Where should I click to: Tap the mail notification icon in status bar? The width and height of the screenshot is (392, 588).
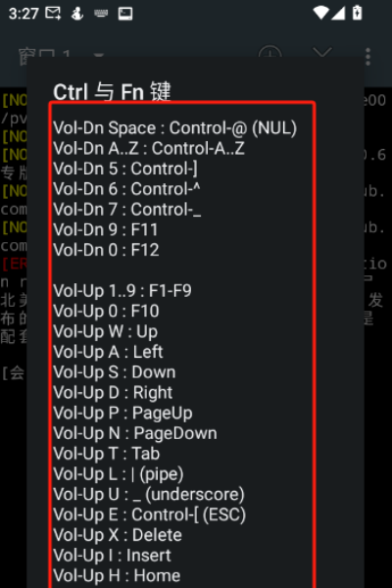point(53,14)
